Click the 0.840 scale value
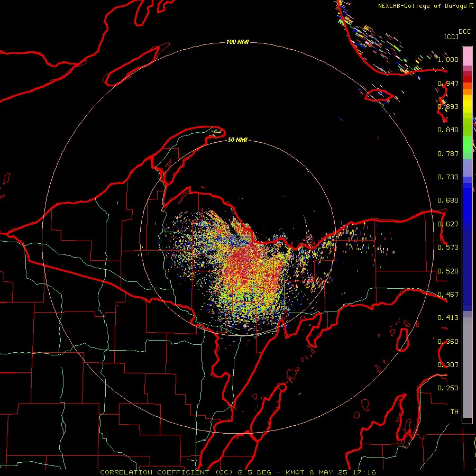476x476 pixels. tap(448, 130)
